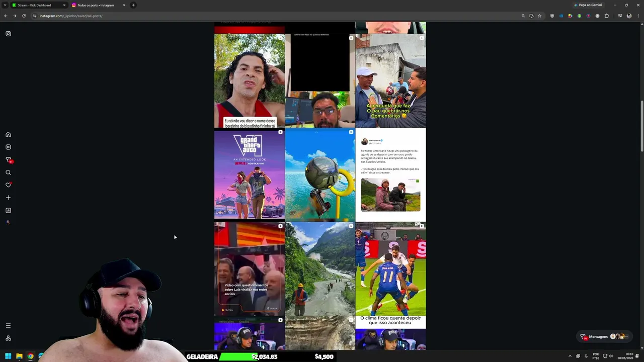
Task: Open Instagram search from the sidebar
Action: click(x=8, y=172)
